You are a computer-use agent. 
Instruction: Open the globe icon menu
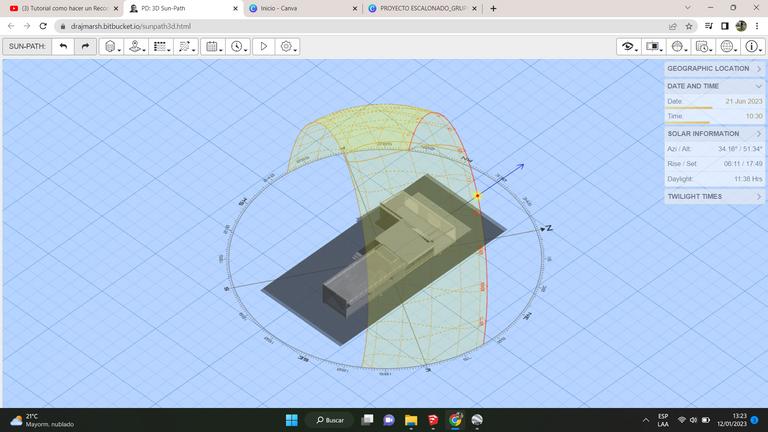point(729,46)
